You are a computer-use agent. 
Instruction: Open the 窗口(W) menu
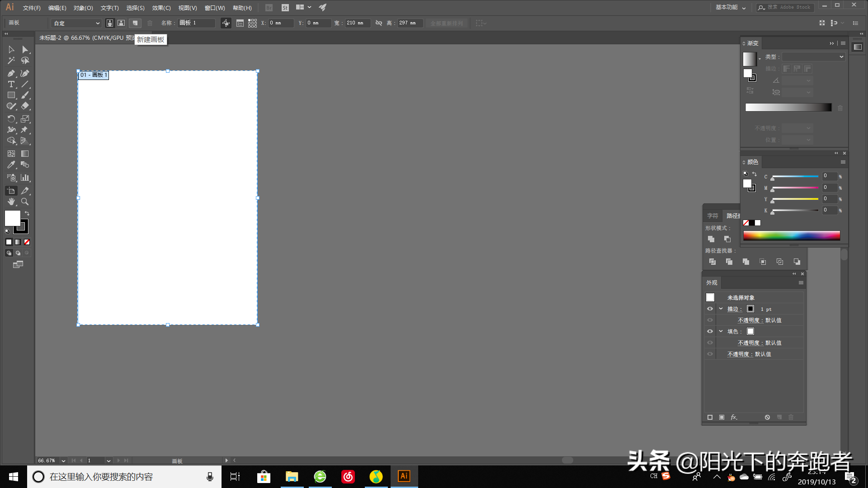[215, 8]
